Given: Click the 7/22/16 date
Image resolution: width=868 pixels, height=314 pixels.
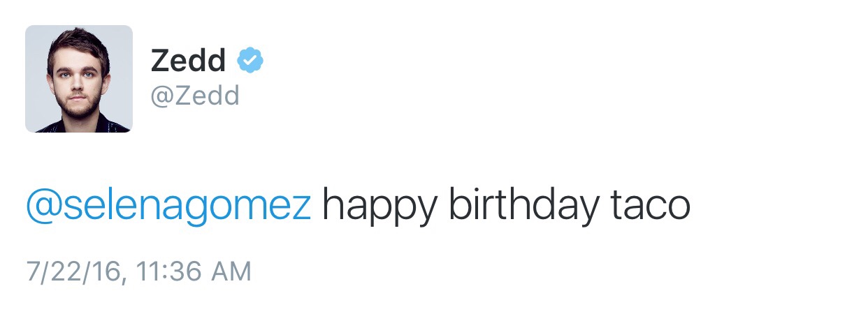Looking at the screenshot, I should [x=74, y=271].
